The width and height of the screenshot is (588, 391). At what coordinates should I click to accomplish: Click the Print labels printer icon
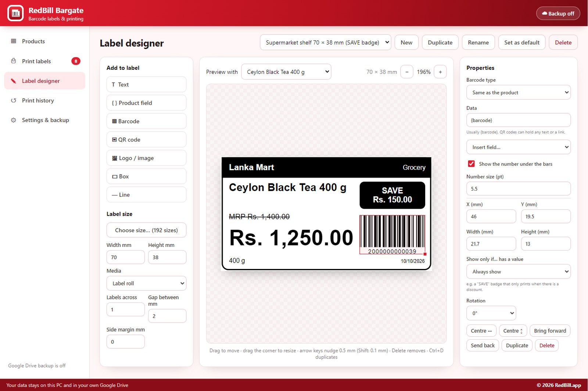(x=14, y=61)
